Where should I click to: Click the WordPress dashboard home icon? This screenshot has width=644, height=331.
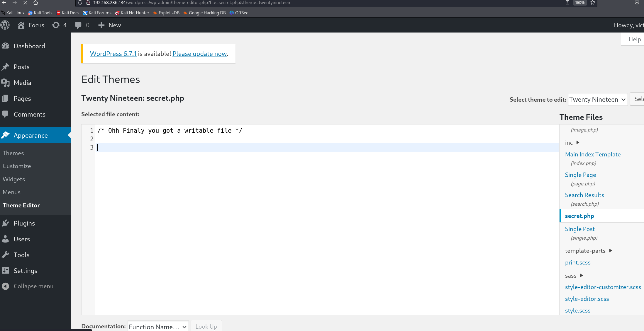tap(20, 25)
